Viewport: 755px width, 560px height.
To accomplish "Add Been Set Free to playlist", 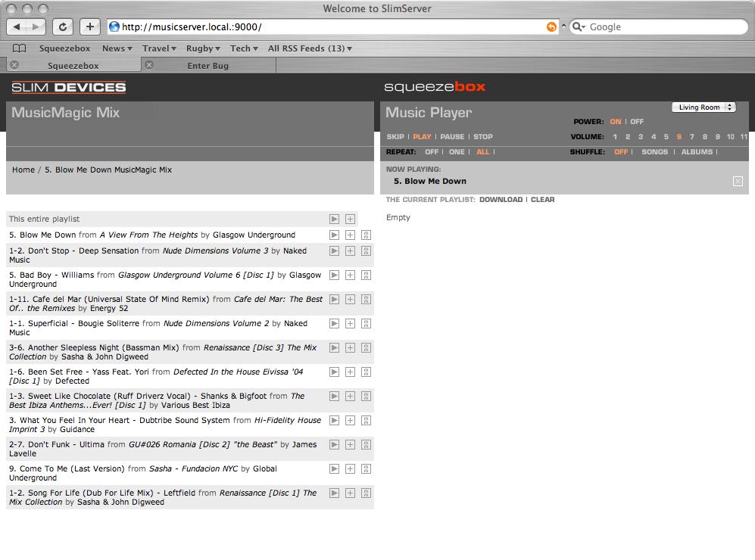I will pyautogui.click(x=350, y=372).
